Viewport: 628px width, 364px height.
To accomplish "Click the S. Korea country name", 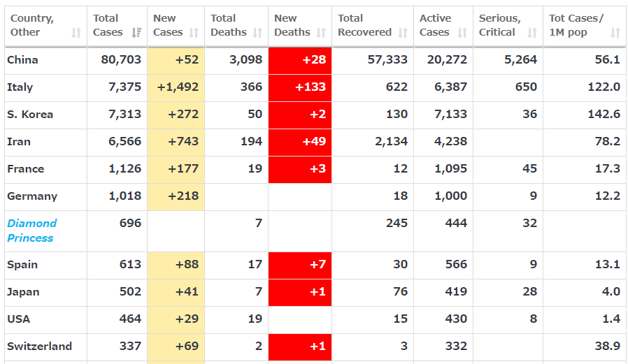I will click(29, 115).
